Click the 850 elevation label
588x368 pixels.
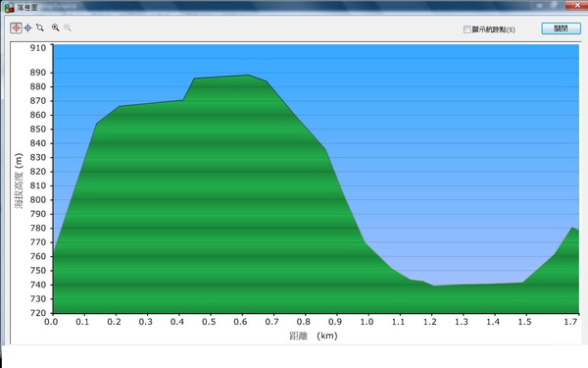(x=38, y=130)
